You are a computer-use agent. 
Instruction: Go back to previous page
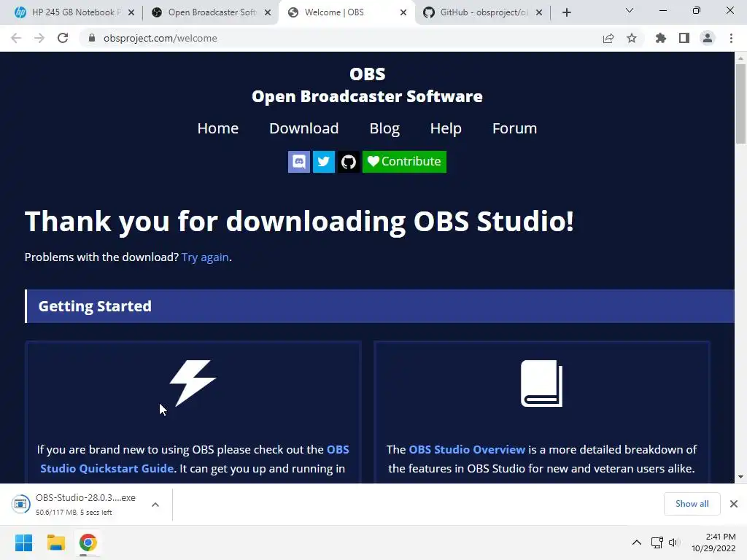coord(16,38)
